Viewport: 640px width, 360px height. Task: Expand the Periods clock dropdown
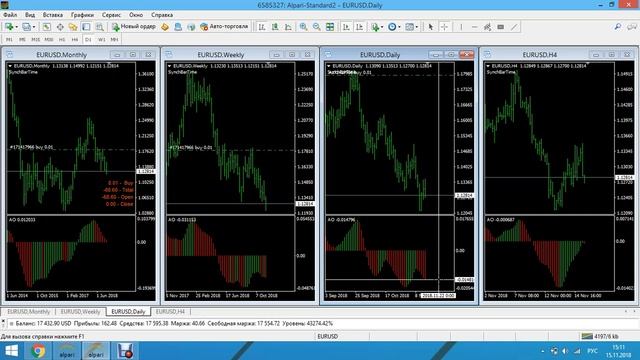[399, 27]
